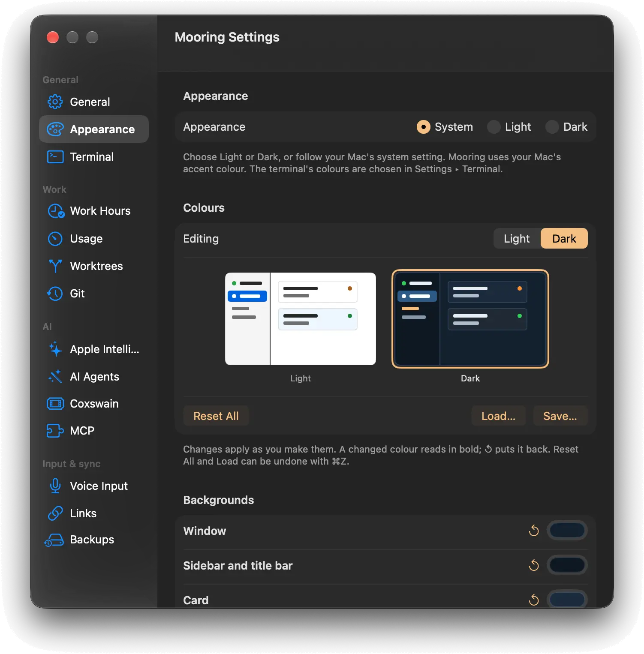Open the Window colour swatch

pos(567,531)
